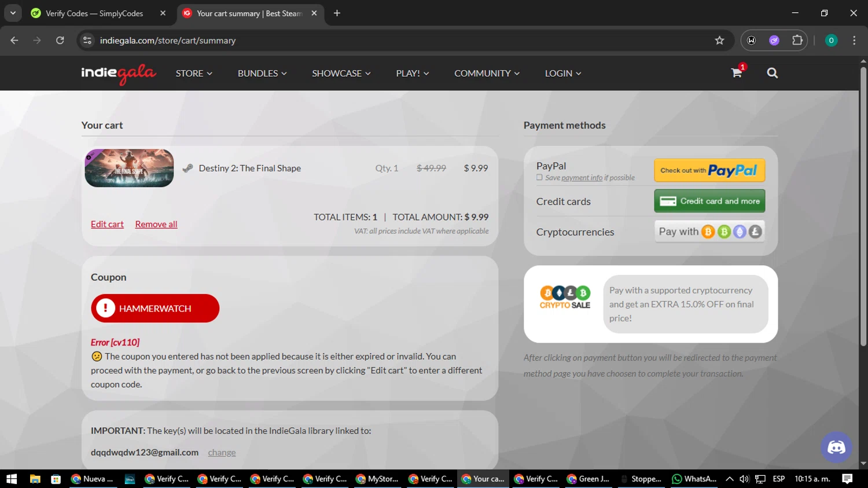Open the volume control in system tray
The height and width of the screenshot is (488, 868).
(744, 479)
